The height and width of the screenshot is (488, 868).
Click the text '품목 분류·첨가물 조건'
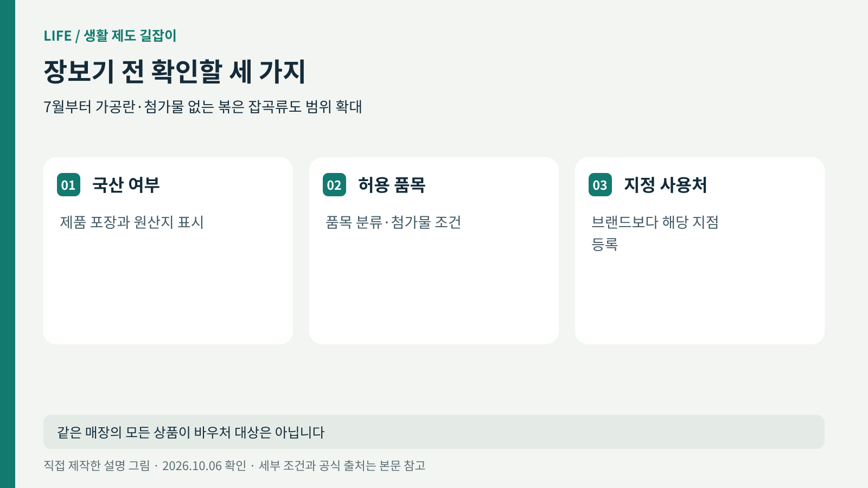(393, 222)
